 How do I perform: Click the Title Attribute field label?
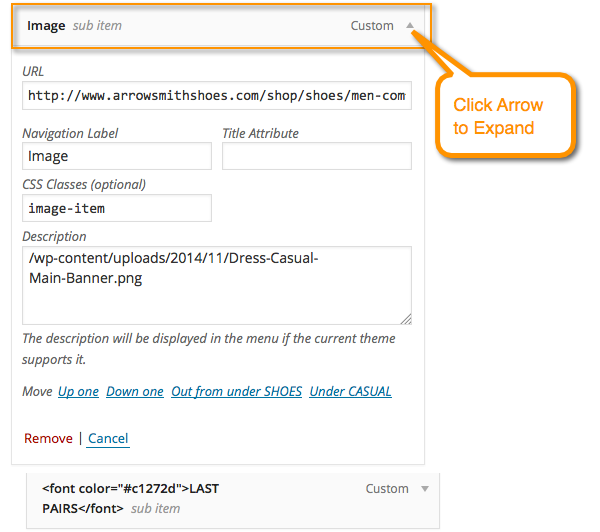click(260, 133)
